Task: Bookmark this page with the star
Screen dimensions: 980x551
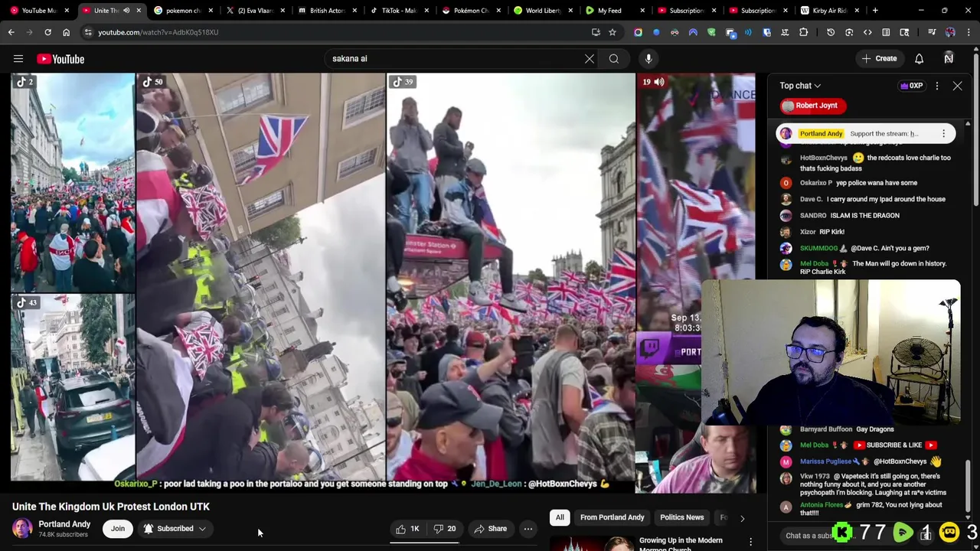Action: pyautogui.click(x=612, y=32)
